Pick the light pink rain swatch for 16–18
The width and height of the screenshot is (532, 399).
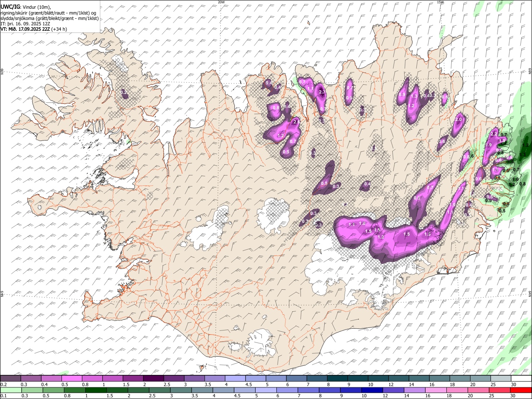pyautogui.click(x=436, y=390)
